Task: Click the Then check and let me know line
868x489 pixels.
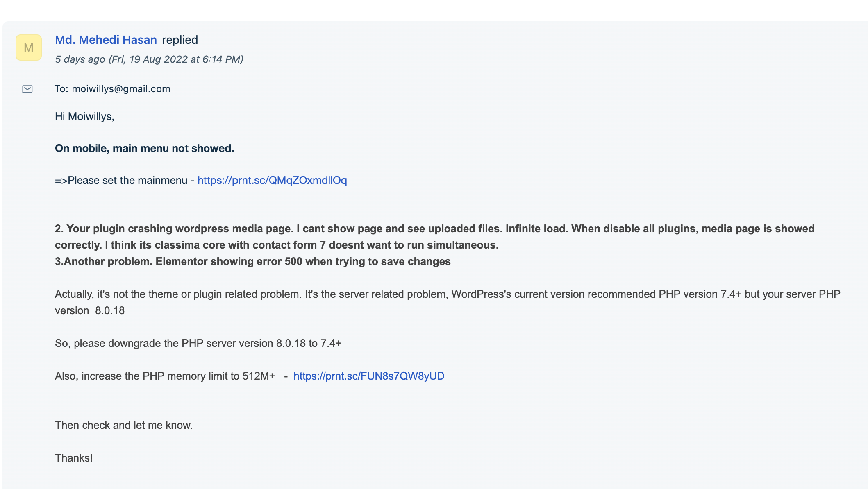Action: pyautogui.click(x=124, y=425)
